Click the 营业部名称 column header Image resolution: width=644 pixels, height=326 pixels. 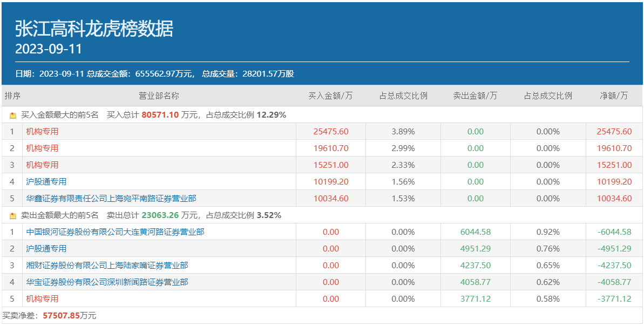point(159,96)
